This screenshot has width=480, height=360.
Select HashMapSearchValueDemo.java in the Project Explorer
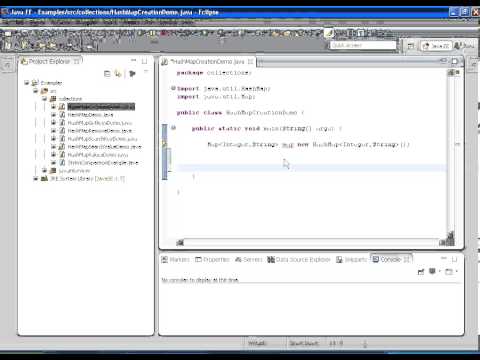[105, 147]
